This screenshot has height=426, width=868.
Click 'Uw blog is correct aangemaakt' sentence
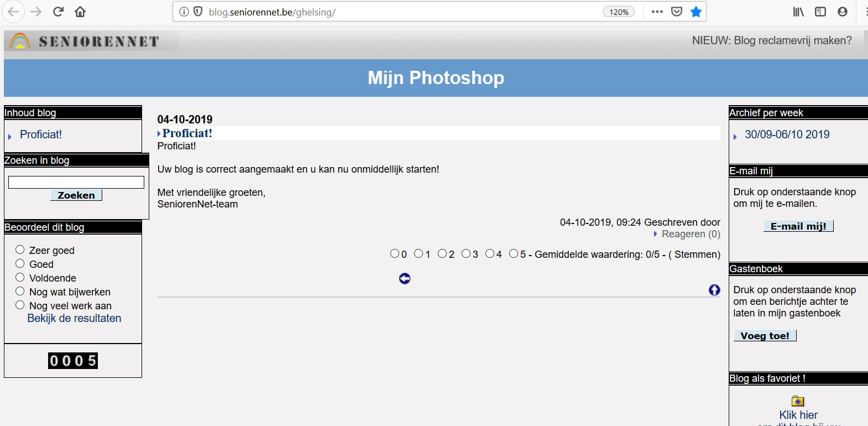click(298, 169)
